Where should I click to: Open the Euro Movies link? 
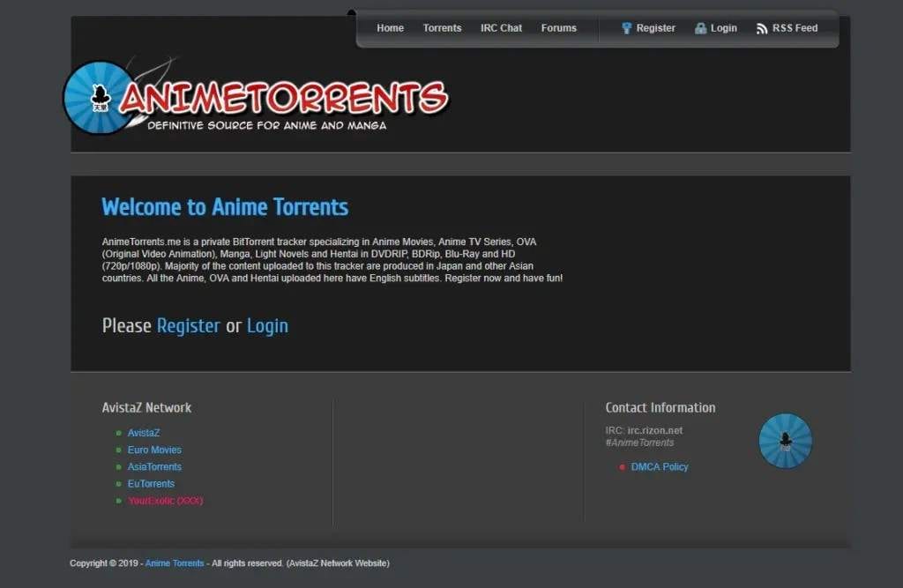coord(154,450)
